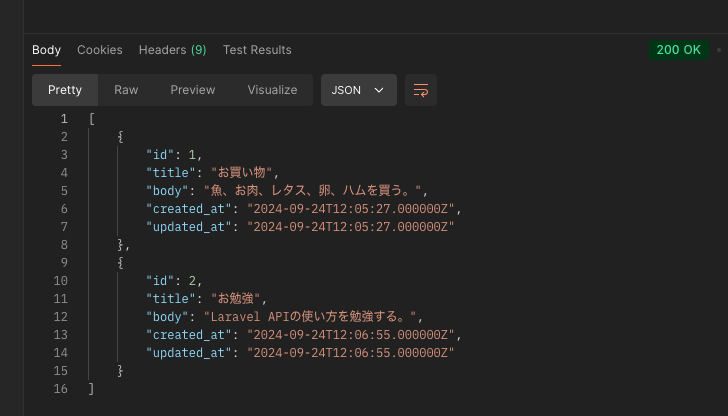Toggle the word wrap lines icon
This screenshot has width=728, height=416.
click(x=421, y=90)
